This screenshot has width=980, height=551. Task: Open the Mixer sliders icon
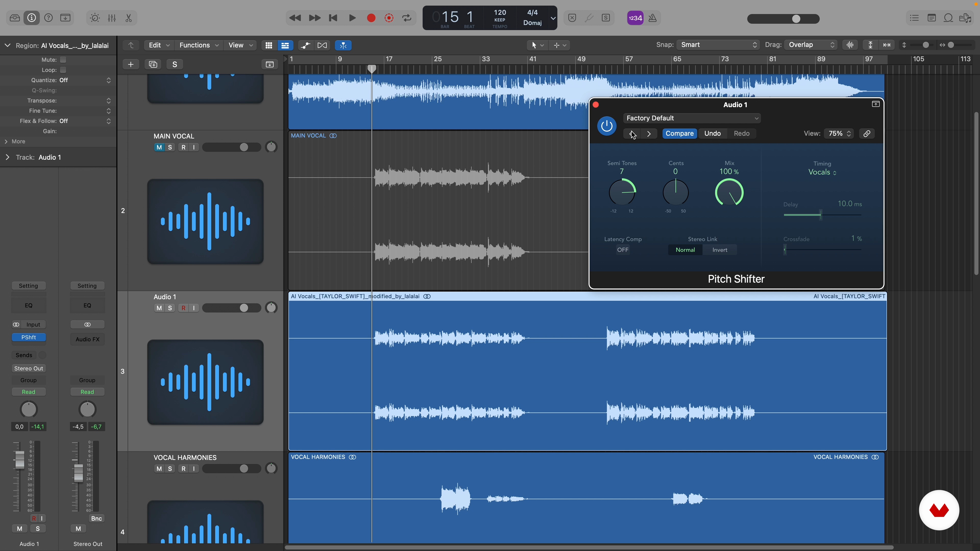[112, 18]
